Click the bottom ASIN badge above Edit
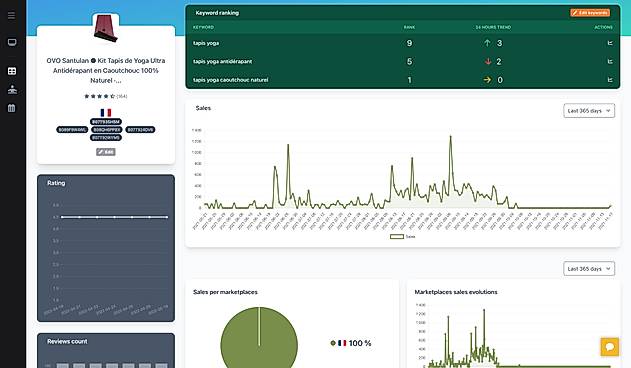Viewport: 631px width, 368px height. tap(106, 138)
